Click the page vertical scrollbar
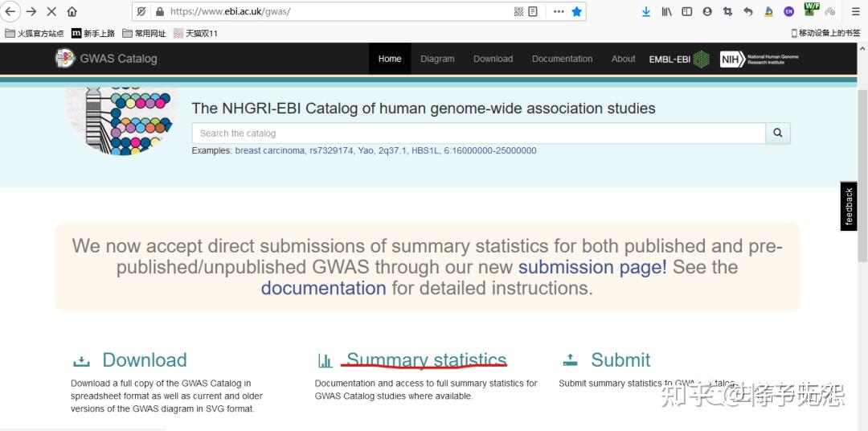The height and width of the screenshot is (431, 868). [862, 174]
